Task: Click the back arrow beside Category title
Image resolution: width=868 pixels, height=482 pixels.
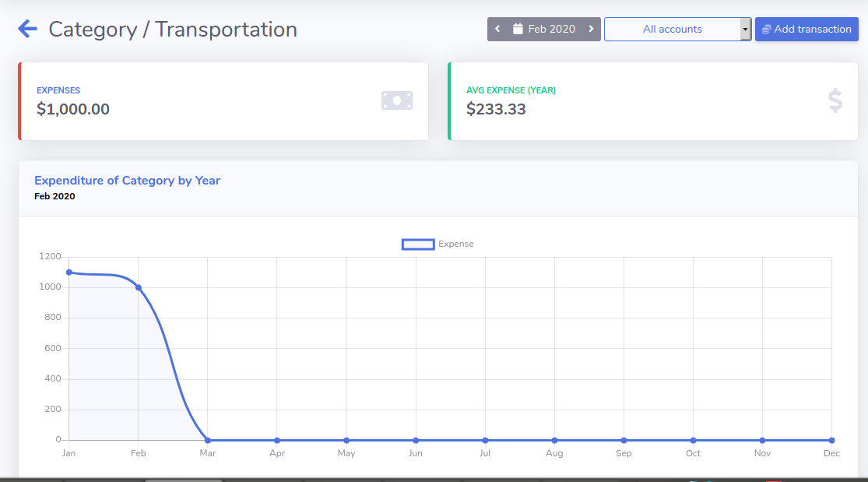Action: 28,30
